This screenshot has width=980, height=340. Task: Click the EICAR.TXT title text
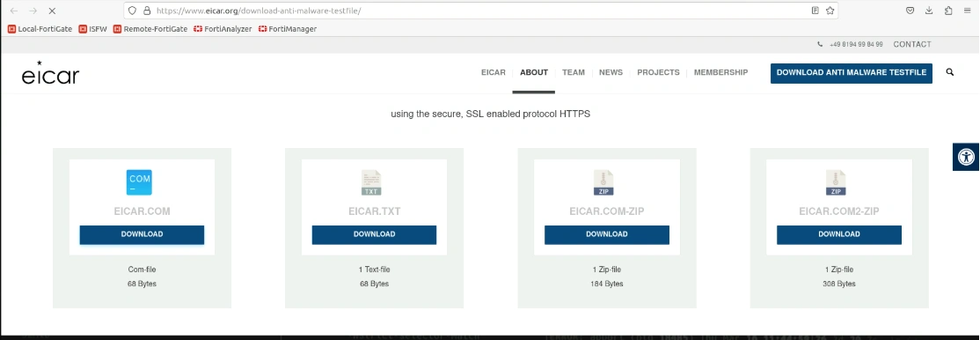(375, 211)
